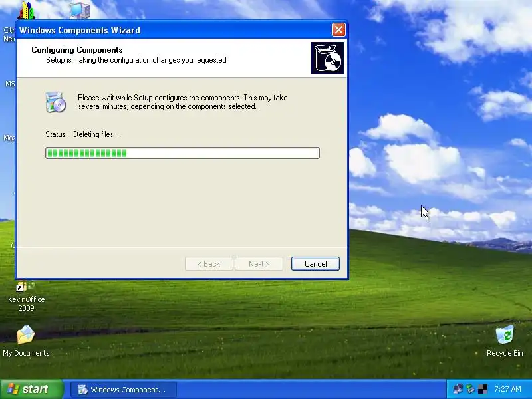Click the Deleting files progress bar
532x399 pixels.
182,153
